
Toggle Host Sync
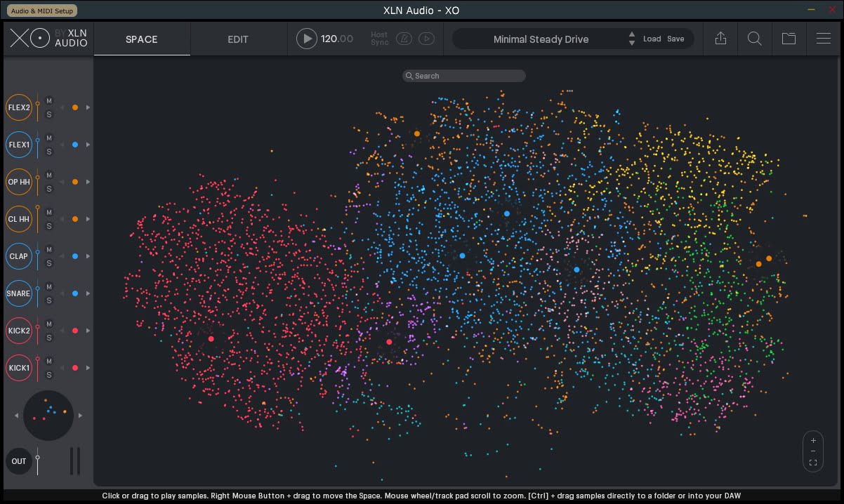pos(379,39)
